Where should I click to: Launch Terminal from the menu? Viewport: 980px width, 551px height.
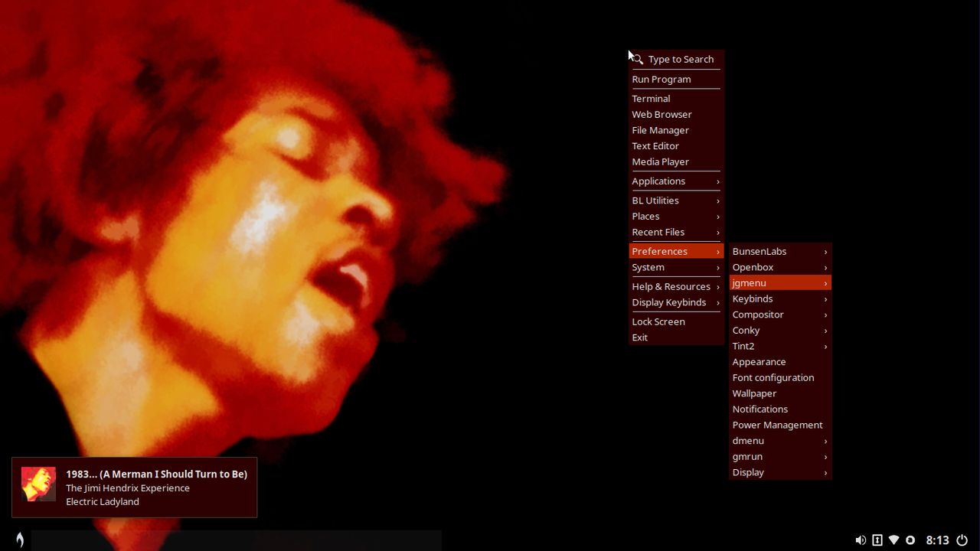676,98
